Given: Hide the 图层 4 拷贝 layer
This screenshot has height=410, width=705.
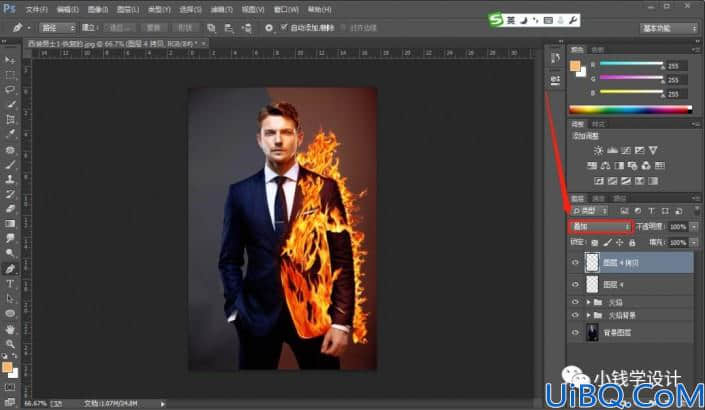Looking at the screenshot, I should tap(575, 263).
